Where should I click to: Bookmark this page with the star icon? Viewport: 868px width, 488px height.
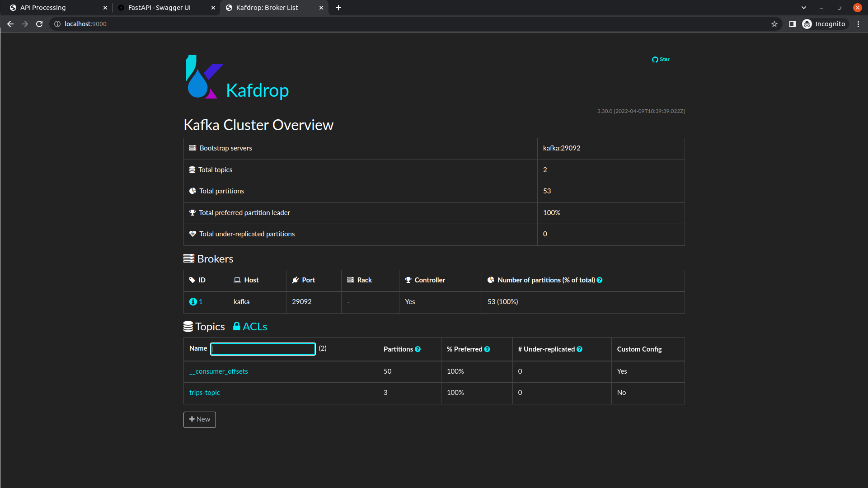[x=774, y=24]
